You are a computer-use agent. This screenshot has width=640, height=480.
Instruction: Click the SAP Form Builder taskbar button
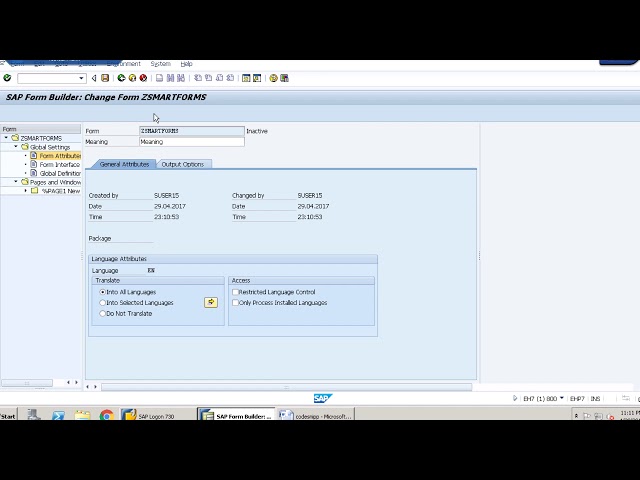(236, 416)
